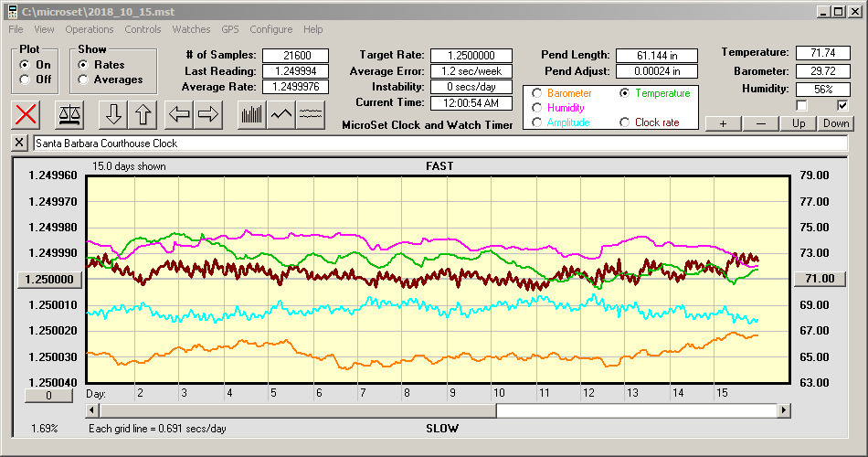Click the Humidity 56% value field
This screenshot has width=868, height=457.
click(x=822, y=90)
